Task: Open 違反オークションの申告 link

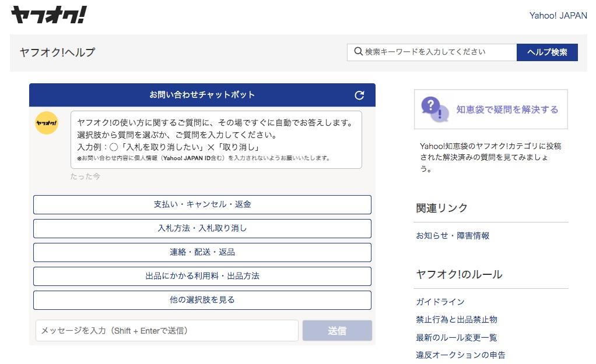Action: (461, 355)
